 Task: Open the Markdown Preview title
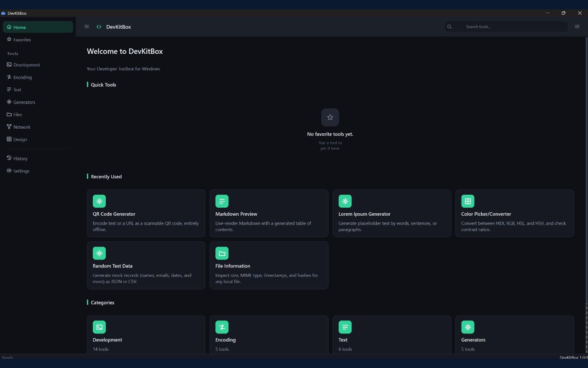(x=236, y=214)
